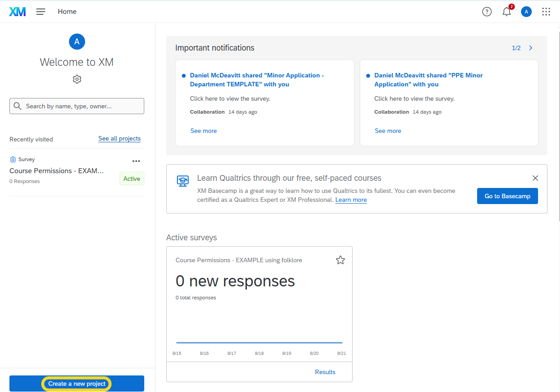The image size is (560, 392).
Task: Open the notifications bell
Action: 507,12
